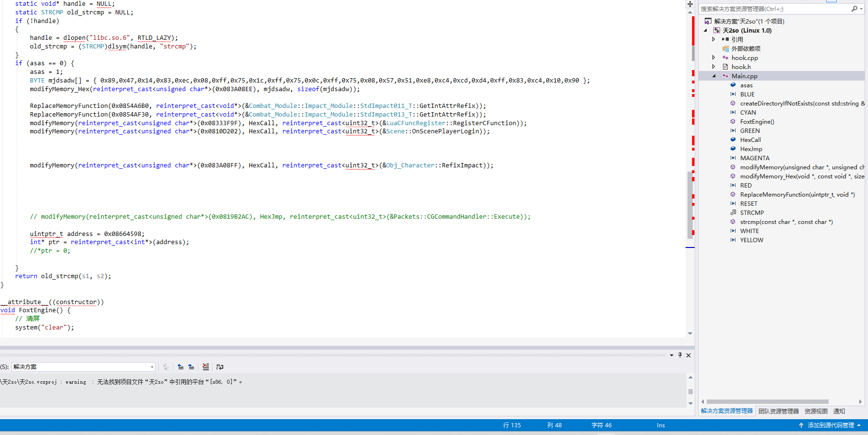868x435 pixels.
Task: Clear all output with the red-X icon
Action: [x=205, y=367]
